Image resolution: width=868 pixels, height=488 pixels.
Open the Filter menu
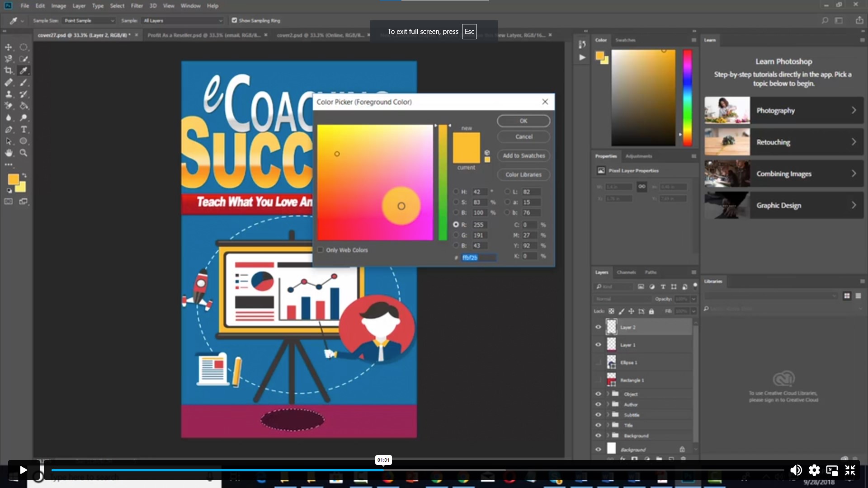tap(137, 6)
